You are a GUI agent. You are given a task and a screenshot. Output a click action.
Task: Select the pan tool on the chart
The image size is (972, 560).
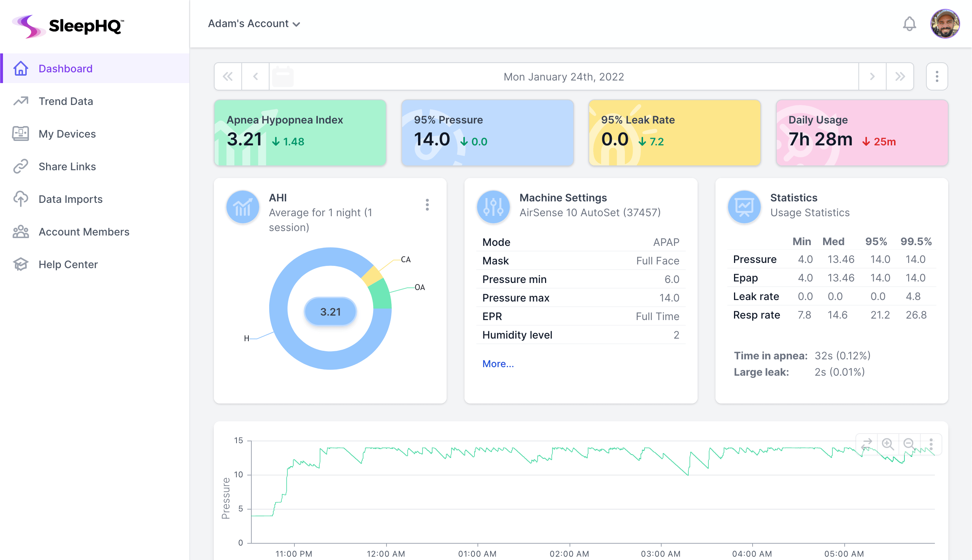[866, 444]
